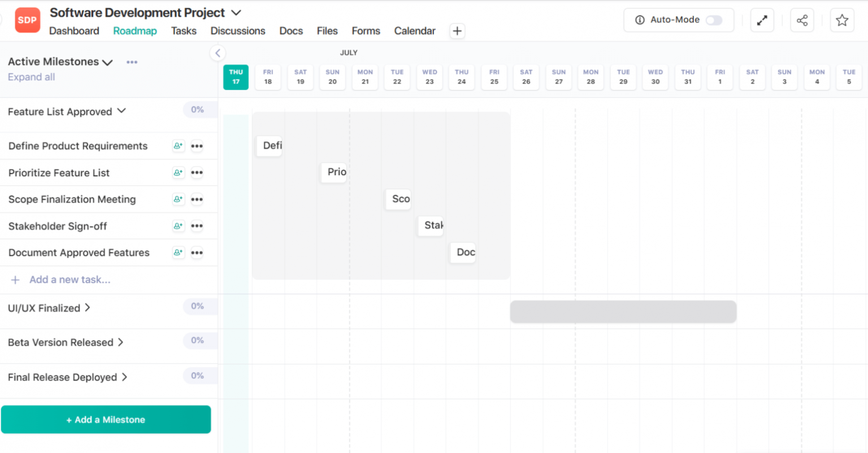Image resolution: width=868 pixels, height=453 pixels.
Task: Open the Active Milestones three-dot menu
Action: click(x=132, y=62)
